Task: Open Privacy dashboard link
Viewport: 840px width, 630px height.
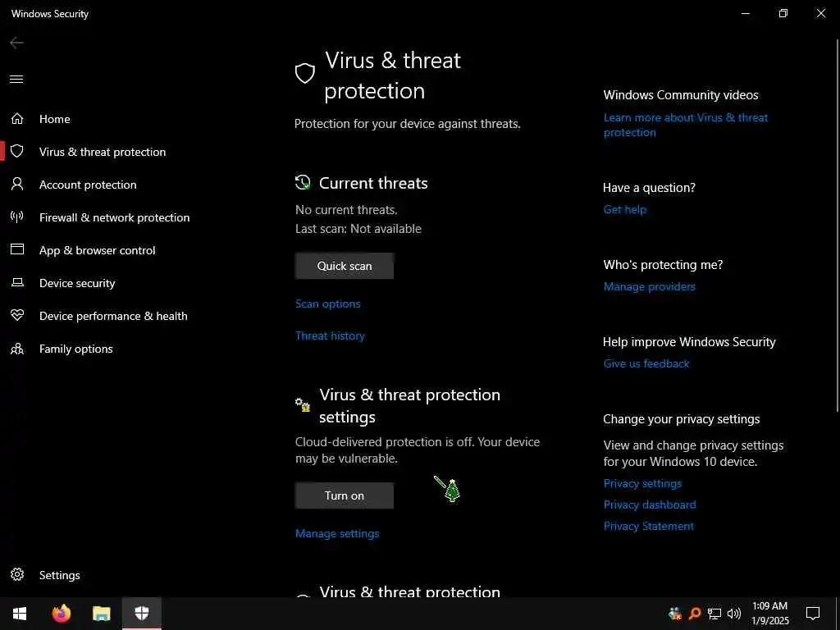Action: (x=650, y=504)
